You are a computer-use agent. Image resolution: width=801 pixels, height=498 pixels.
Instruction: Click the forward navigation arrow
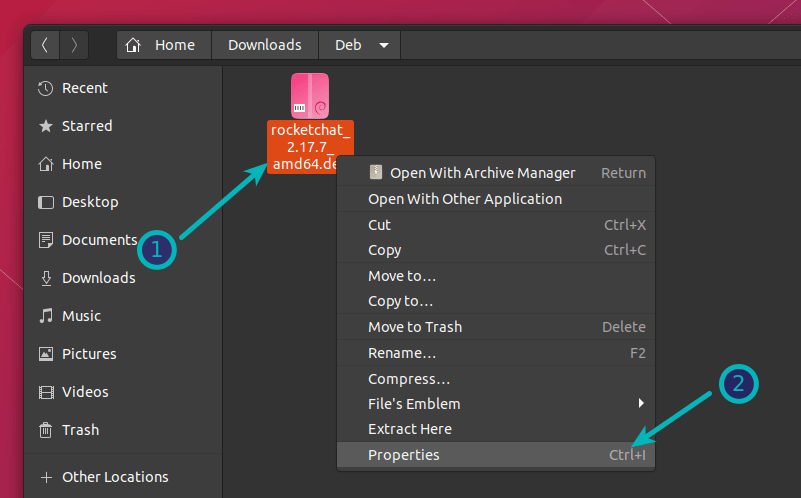(74, 45)
